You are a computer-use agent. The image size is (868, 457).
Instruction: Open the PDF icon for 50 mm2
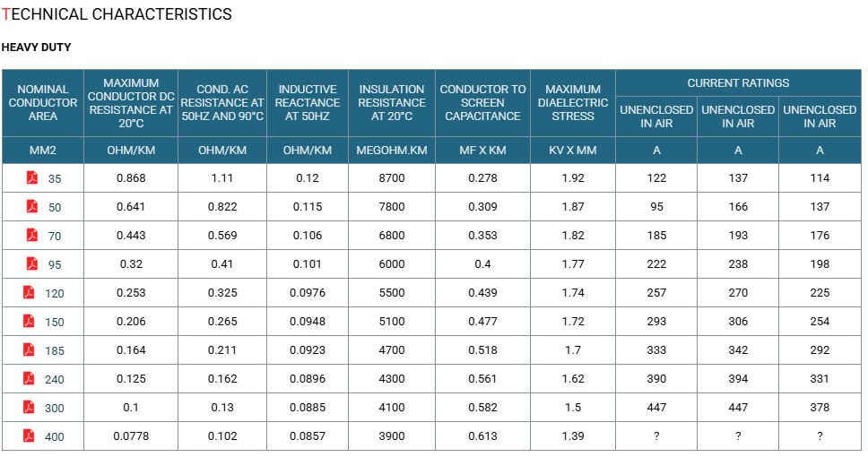point(32,206)
